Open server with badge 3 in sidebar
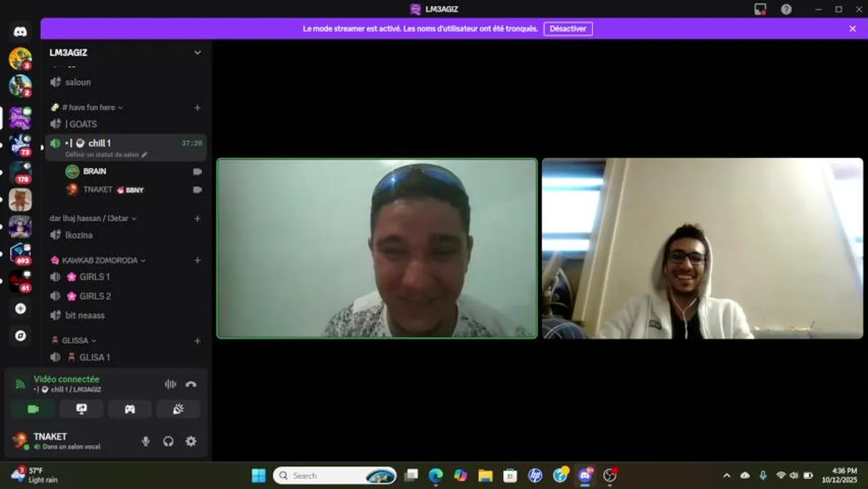Screen dimensions: 868x489 point(20,59)
